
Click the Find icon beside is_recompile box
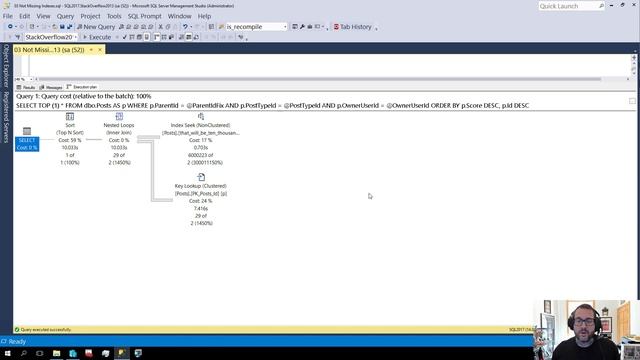point(222,27)
